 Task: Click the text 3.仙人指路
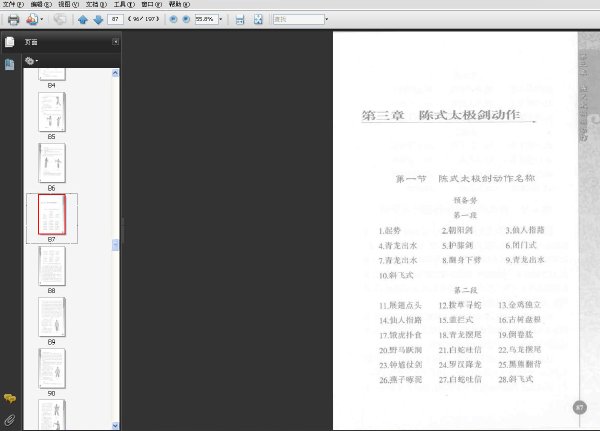[525, 230]
